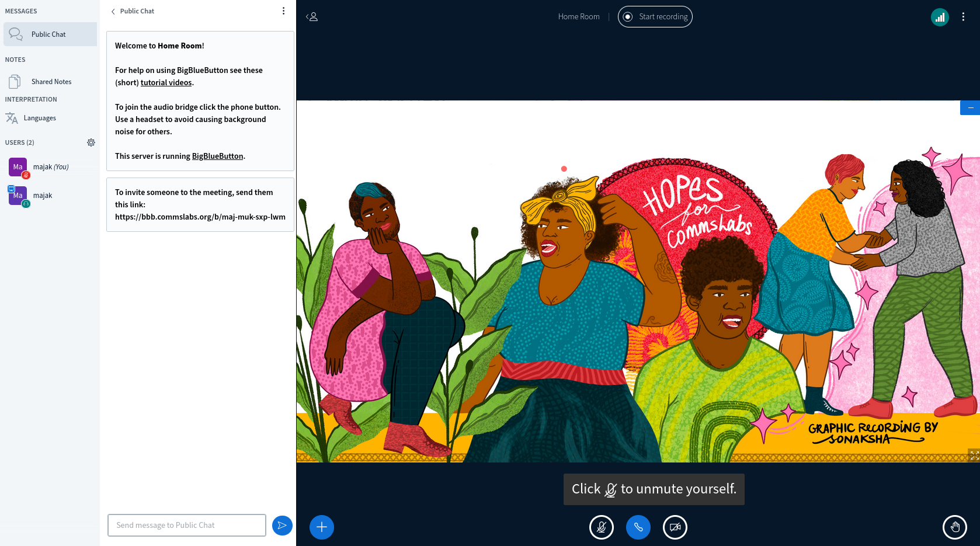The width and height of the screenshot is (980, 546).
Task: Leave audio with the phone button
Action: [638, 527]
